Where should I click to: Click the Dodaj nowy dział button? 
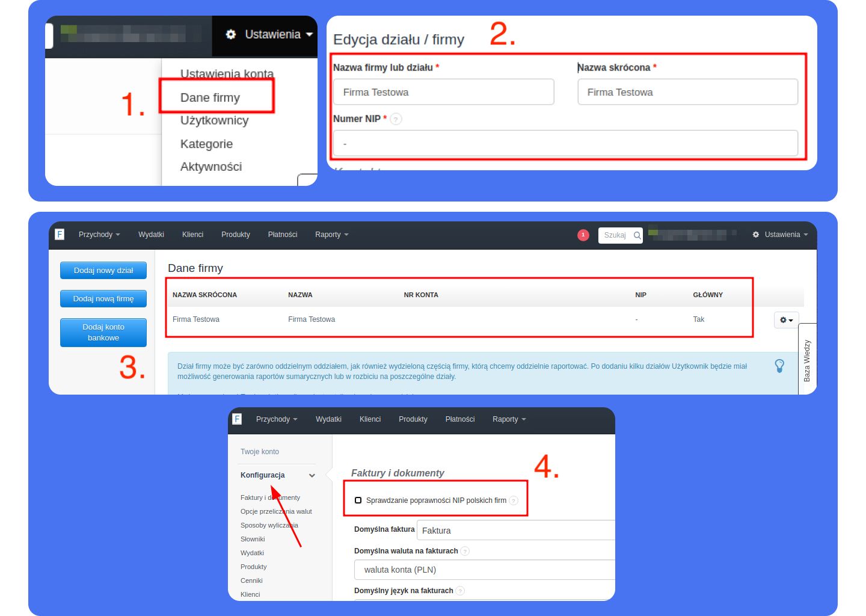(x=103, y=271)
